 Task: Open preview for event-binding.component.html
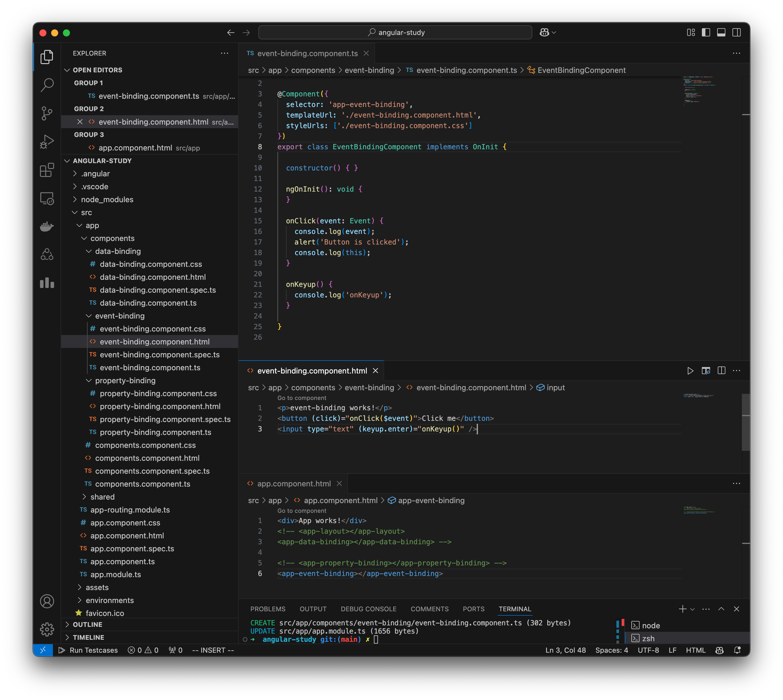tap(706, 370)
